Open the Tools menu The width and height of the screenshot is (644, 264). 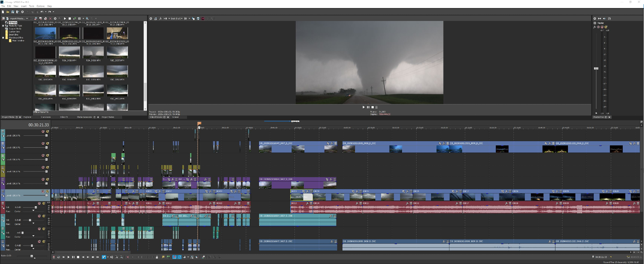(32, 6)
